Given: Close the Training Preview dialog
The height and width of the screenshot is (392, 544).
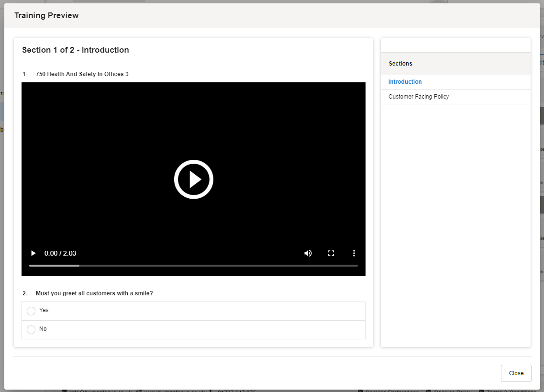Looking at the screenshot, I should [x=516, y=373].
